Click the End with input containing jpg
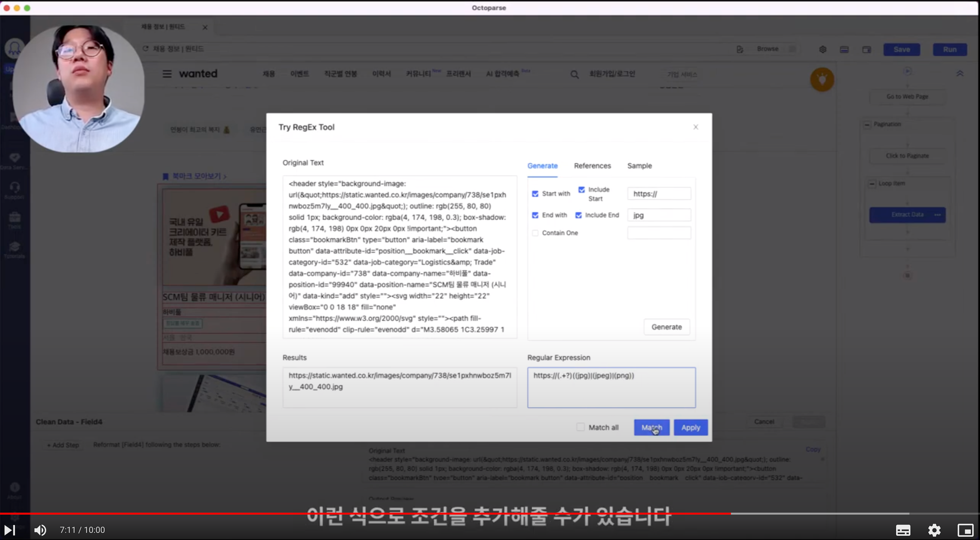Viewport: 980px width, 540px height. click(x=659, y=215)
